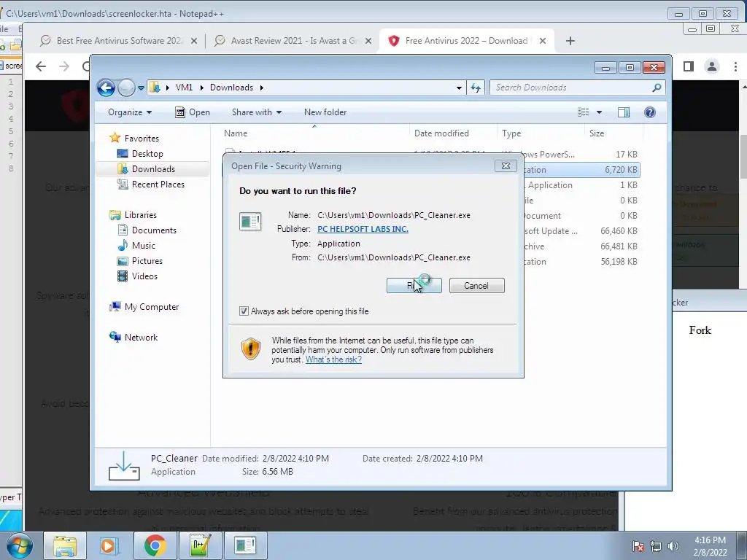
Task: Click the volume speaker tray icon
Action: click(673, 546)
